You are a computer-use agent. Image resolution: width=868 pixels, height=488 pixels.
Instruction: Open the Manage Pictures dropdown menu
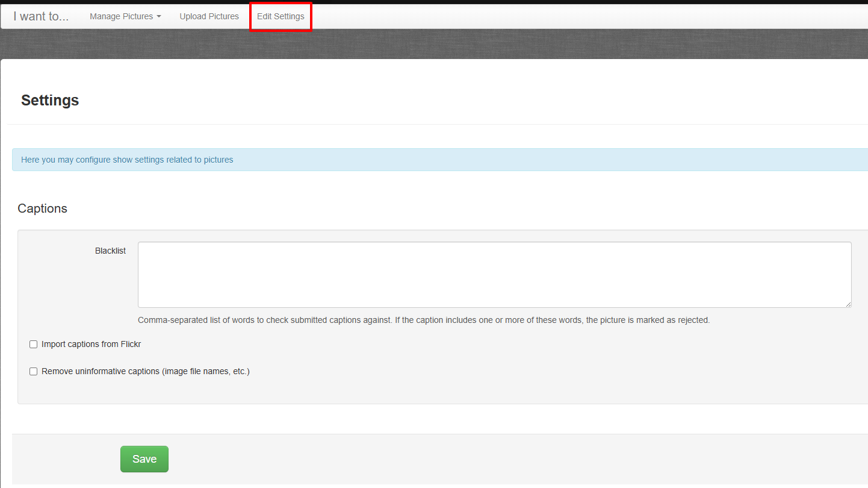pos(125,16)
